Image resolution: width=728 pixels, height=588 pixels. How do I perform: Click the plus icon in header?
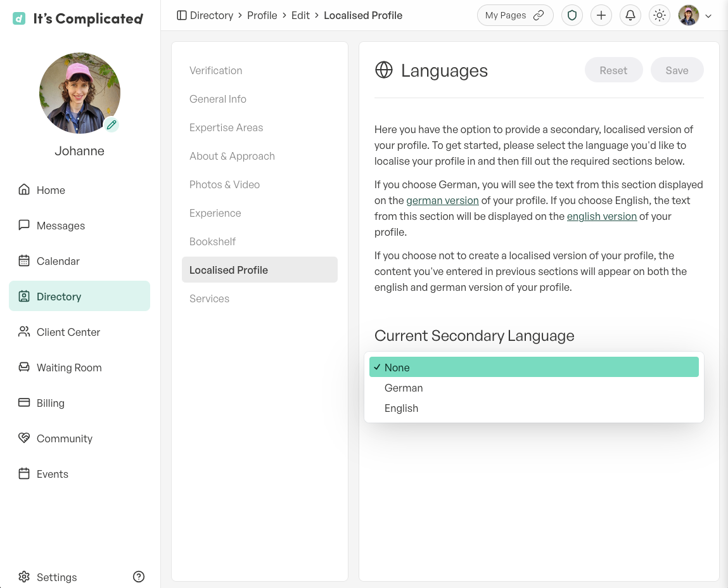tap(601, 15)
